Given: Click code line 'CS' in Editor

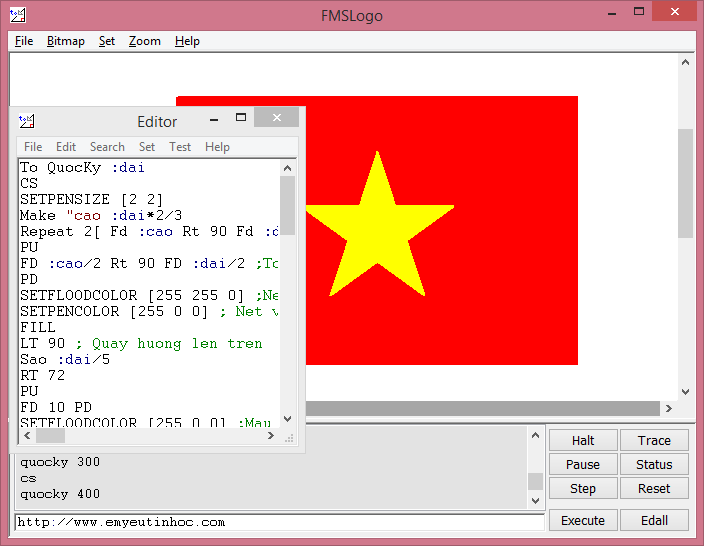Looking at the screenshot, I should 29,183.
